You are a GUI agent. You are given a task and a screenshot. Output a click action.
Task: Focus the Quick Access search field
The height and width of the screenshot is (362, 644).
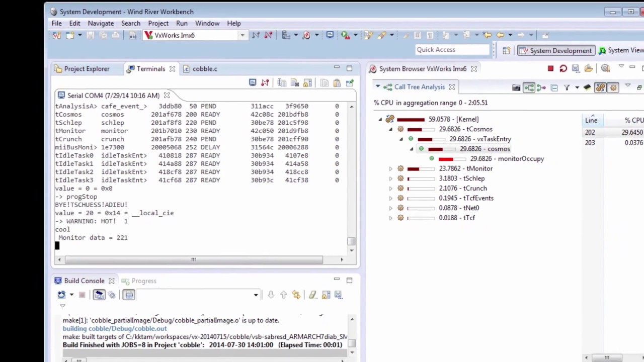452,50
